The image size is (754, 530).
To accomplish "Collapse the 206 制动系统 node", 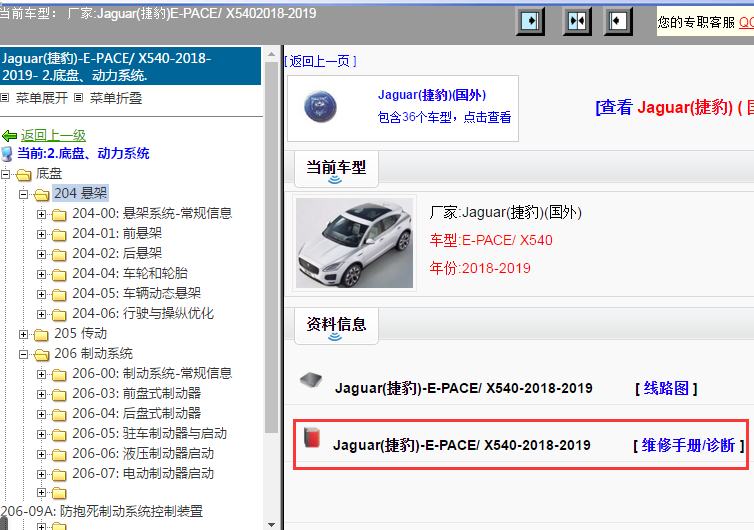I will (x=23, y=354).
